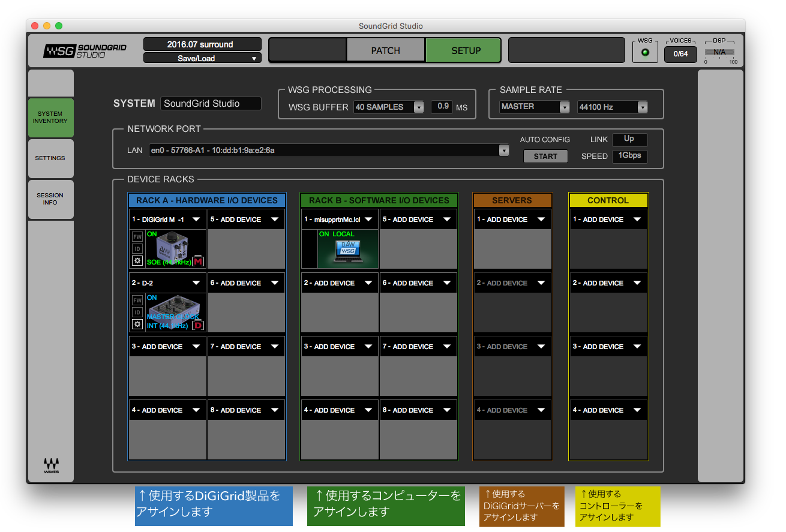Click MASTER CLOCK text on D-2 device
This screenshot has width=786, height=532.
click(x=173, y=317)
